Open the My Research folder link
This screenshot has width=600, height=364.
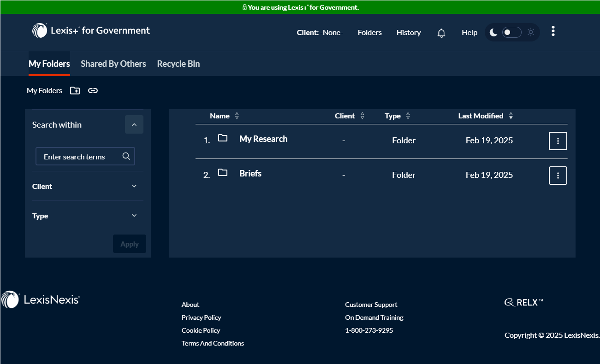click(x=263, y=139)
